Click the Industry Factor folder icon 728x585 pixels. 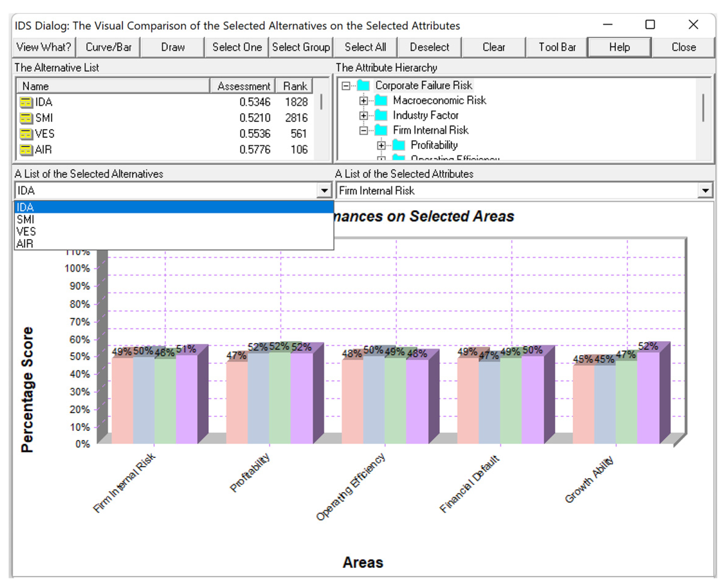click(381, 115)
